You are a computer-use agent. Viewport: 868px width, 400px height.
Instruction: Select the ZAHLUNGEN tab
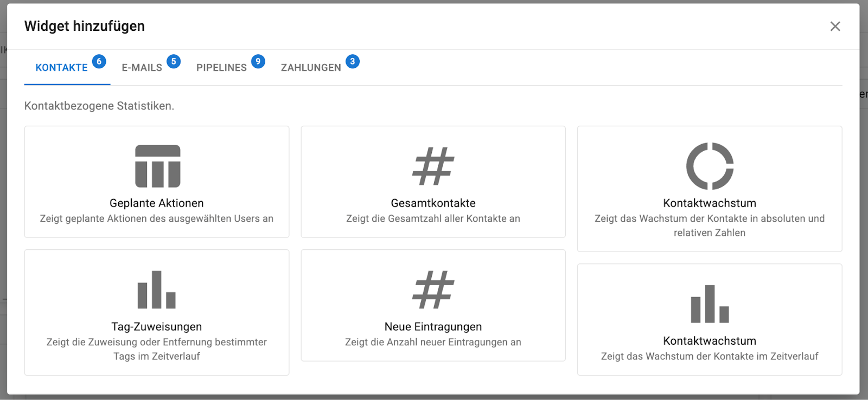tap(311, 68)
